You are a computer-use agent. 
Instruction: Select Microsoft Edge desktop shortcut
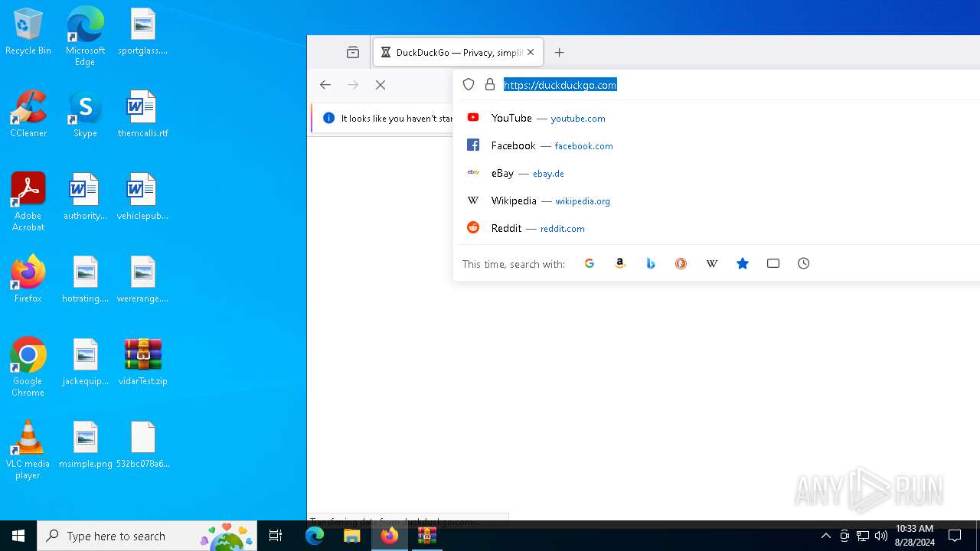click(85, 37)
